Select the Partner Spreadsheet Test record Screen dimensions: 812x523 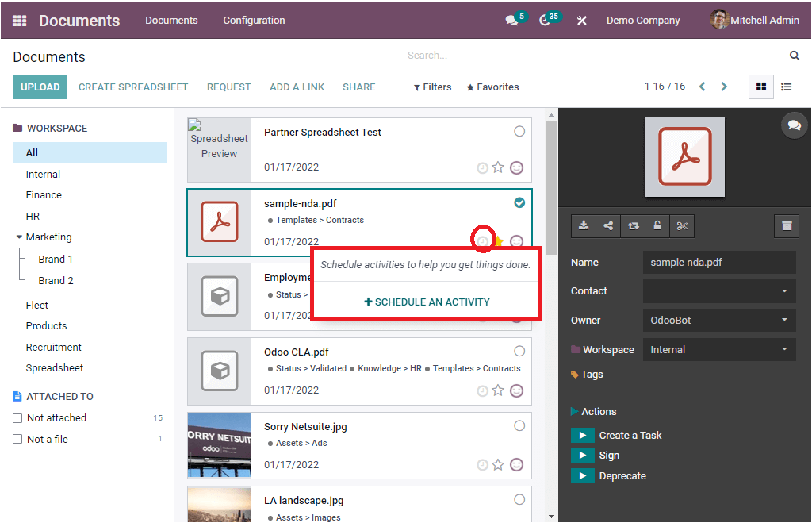519,131
